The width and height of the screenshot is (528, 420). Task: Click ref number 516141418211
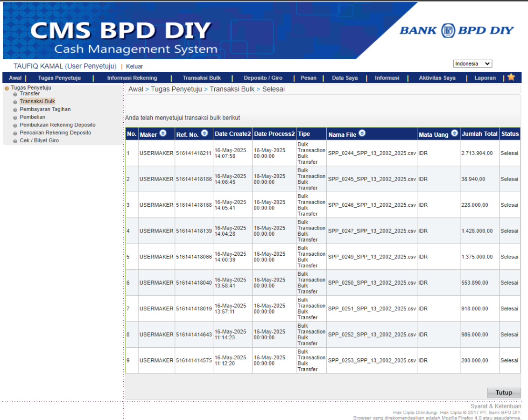pyautogui.click(x=194, y=153)
